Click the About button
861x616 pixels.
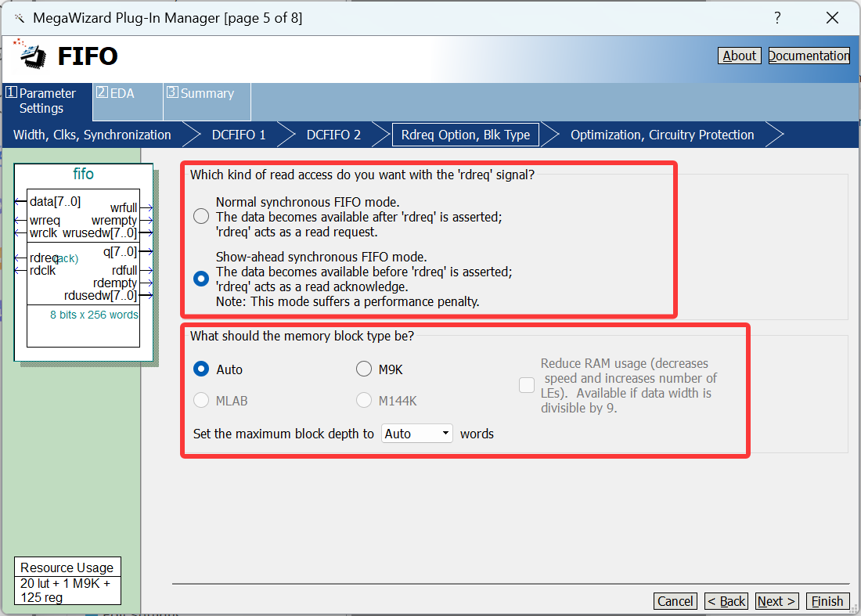click(739, 56)
